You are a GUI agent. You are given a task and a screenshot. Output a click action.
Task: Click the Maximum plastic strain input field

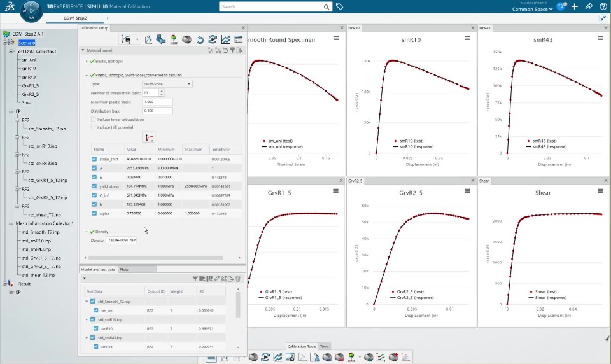157,102
